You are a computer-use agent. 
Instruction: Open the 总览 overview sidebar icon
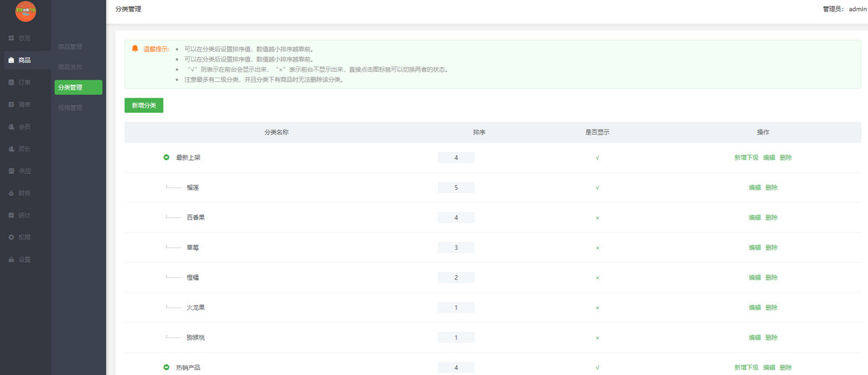pyautogui.click(x=11, y=38)
